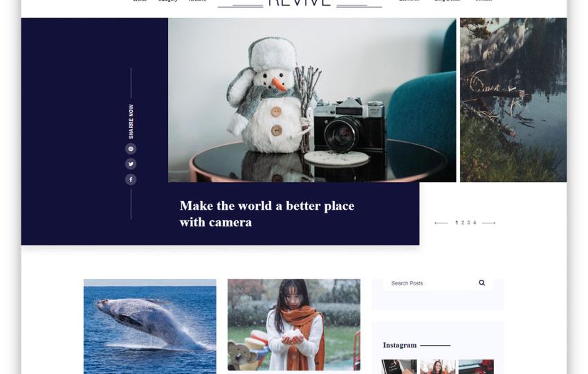
Task: Share the post via Twitter icon
Action: pyautogui.click(x=131, y=164)
